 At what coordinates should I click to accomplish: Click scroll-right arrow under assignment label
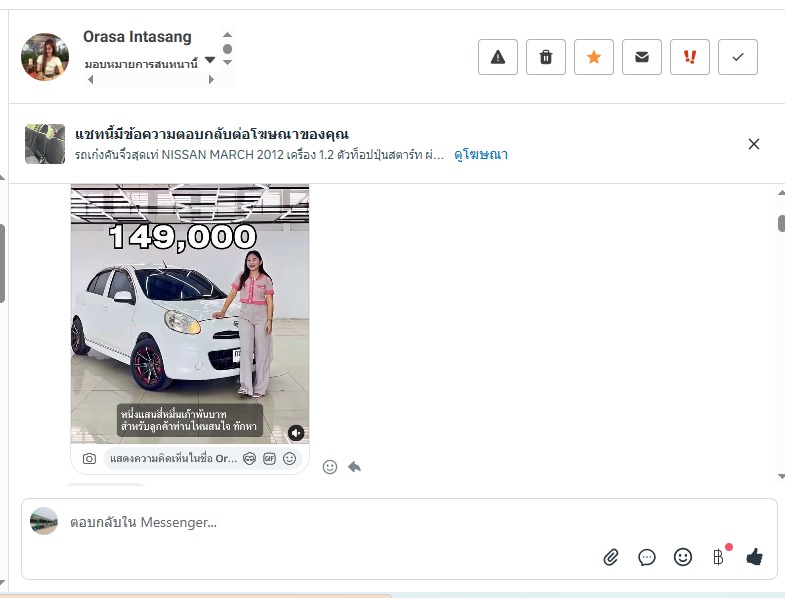click(x=211, y=79)
